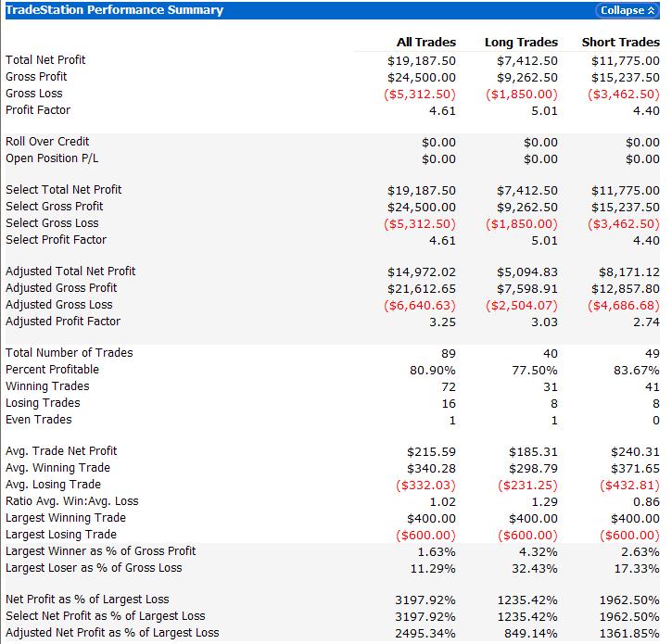
Task: Click the Profit Factor row label
Action: click(x=38, y=110)
